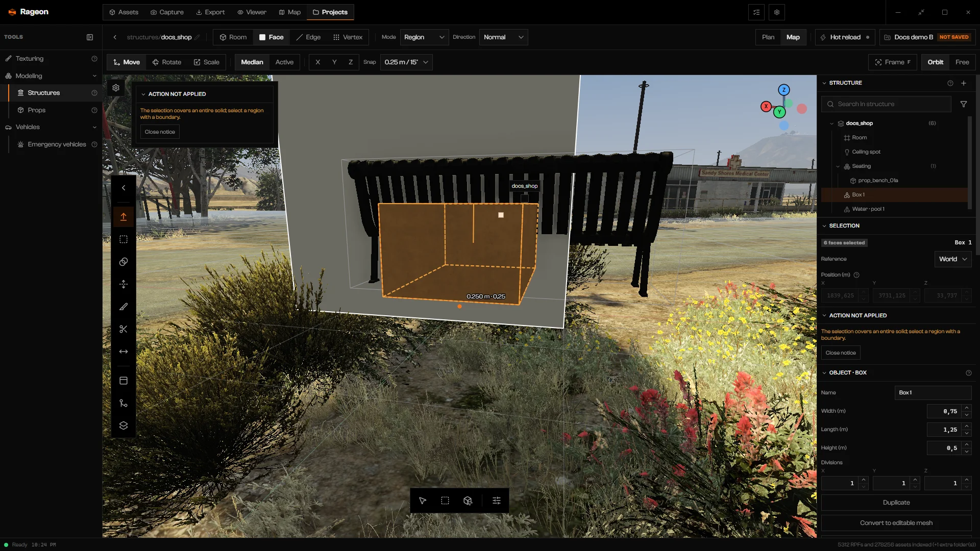Screen dimensions: 980x551
Task: Click Duplicate button
Action: pos(896,503)
